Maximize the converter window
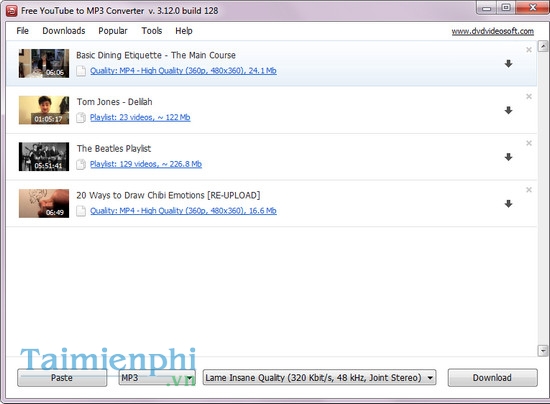 coord(505,8)
